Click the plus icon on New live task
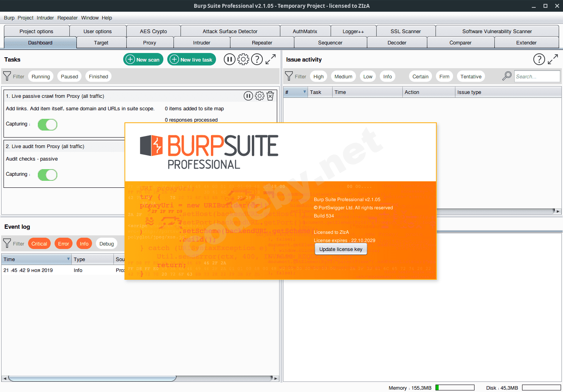The height and width of the screenshot is (392, 563). 175,59
